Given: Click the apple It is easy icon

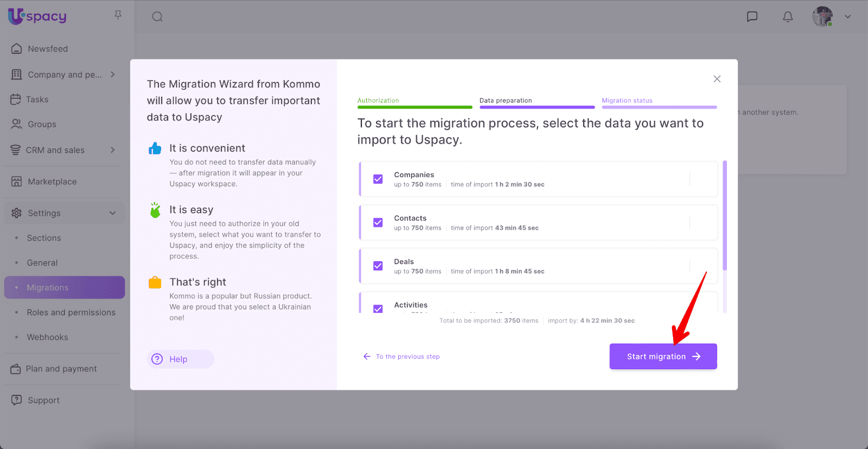Looking at the screenshot, I should click(x=156, y=210).
